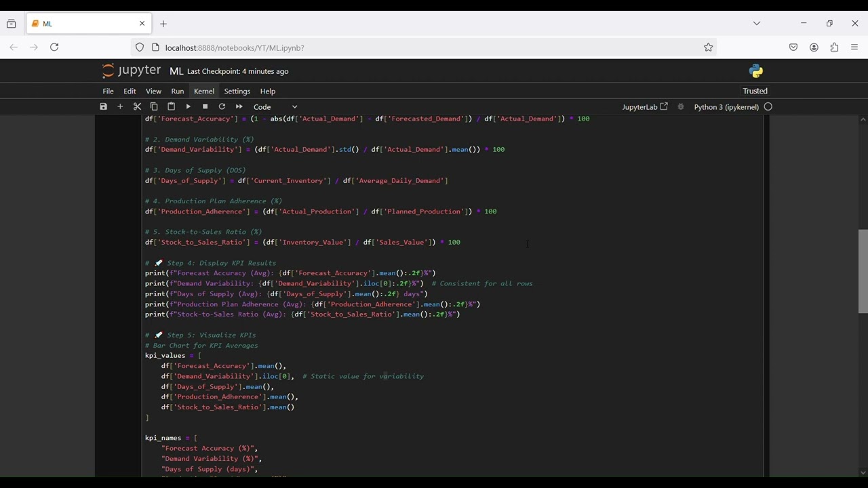Open the cell type Code dropdown
This screenshot has width=868, height=488.
276,107
